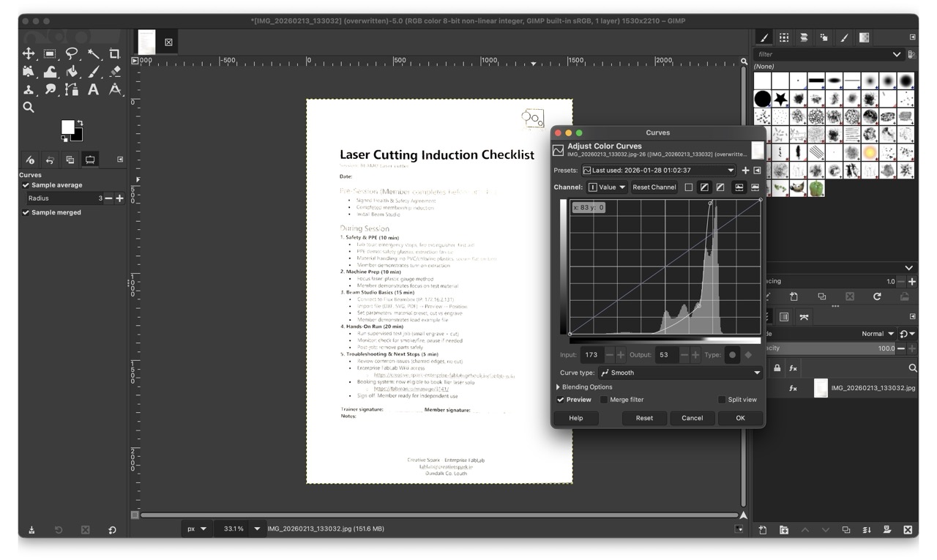This screenshot has height=560, width=937.
Task: Enable the Merge filter checkbox
Action: pos(604,400)
